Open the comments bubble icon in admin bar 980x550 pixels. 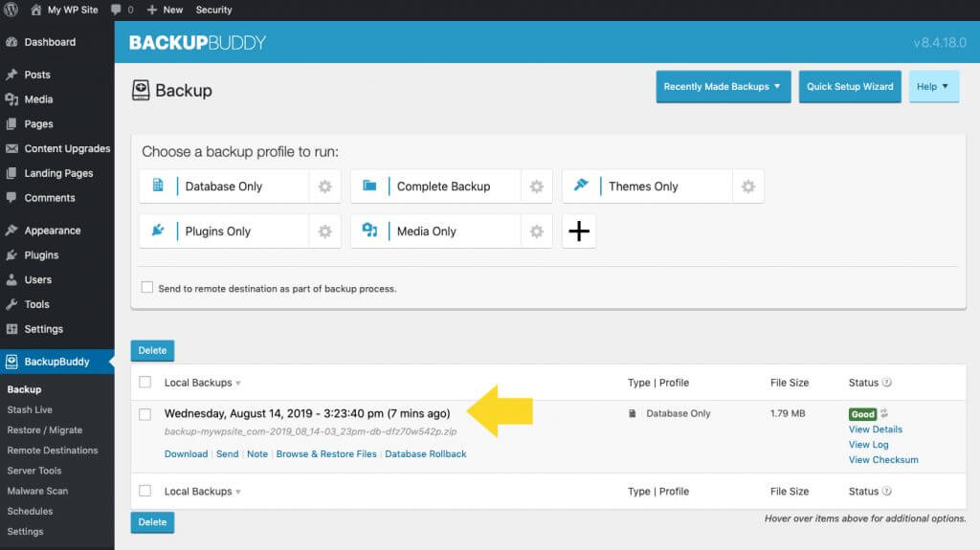point(116,10)
